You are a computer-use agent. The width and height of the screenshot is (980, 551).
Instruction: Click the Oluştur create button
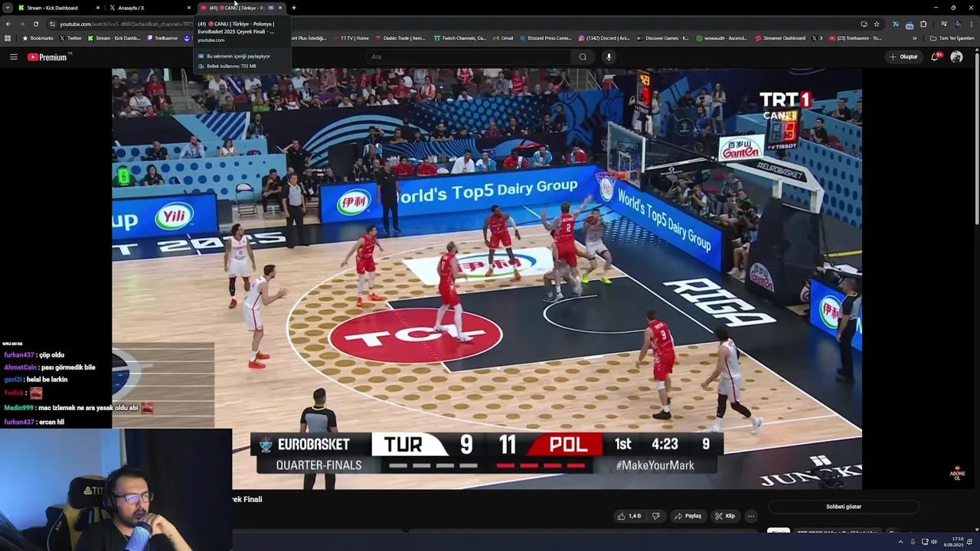click(x=903, y=57)
